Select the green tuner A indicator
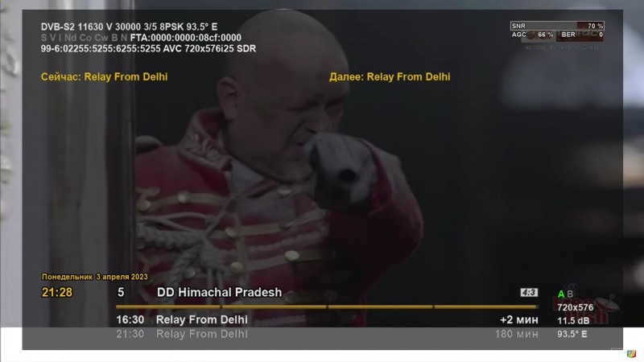This screenshot has height=362, width=644. (x=561, y=294)
